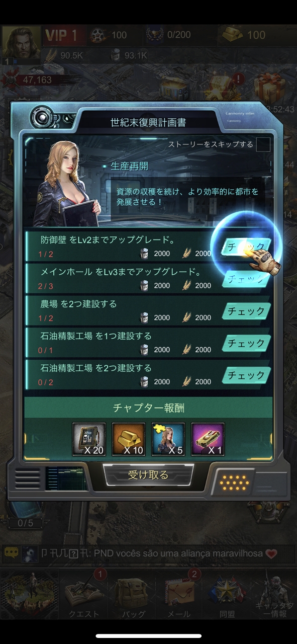The height and width of the screenshot is (644, 297).
Task: Select the purple item X1 reward icon
Action: click(x=208, y=439)
